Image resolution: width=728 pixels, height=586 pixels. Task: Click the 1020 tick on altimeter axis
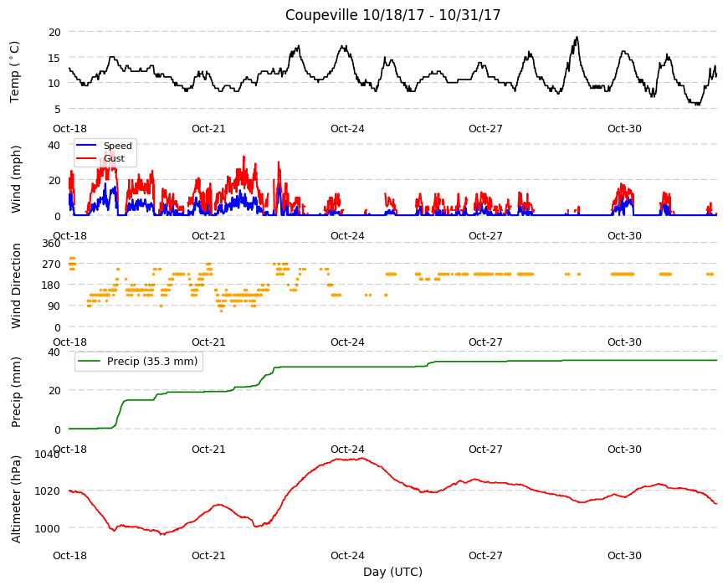(x=48, y=491)
